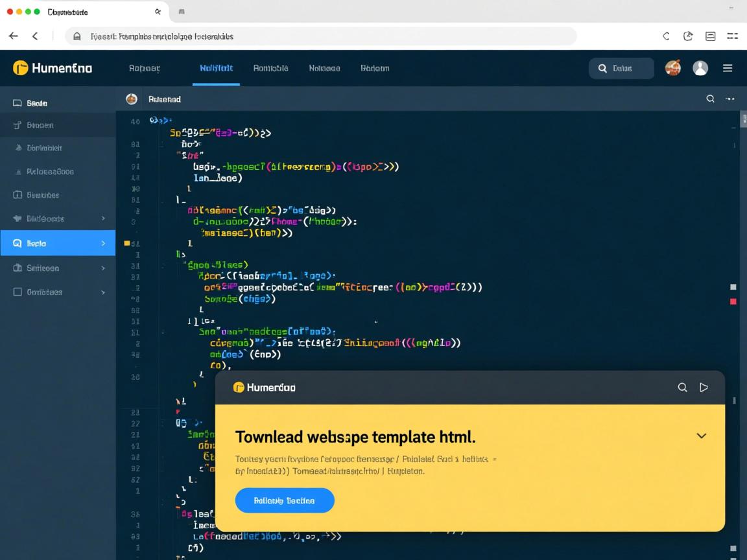Image resolution: width=747 pixels, height=560 pixels.
Task: Click the search icon in the editor header
Action: [710, 99]
